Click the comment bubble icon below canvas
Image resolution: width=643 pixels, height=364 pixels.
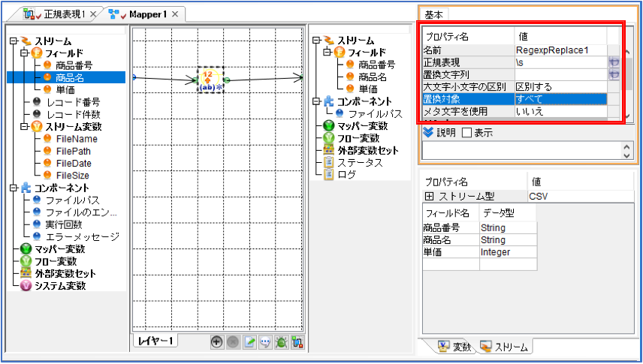pos(265,342)
